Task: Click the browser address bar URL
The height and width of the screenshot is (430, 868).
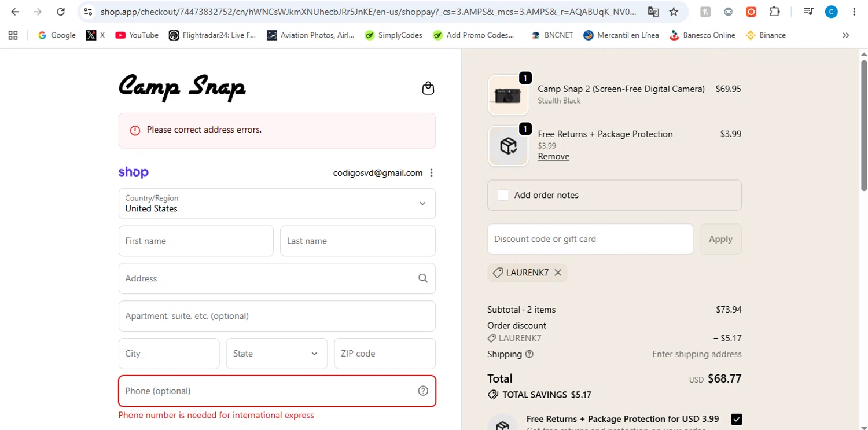Action: pos(368,12)
